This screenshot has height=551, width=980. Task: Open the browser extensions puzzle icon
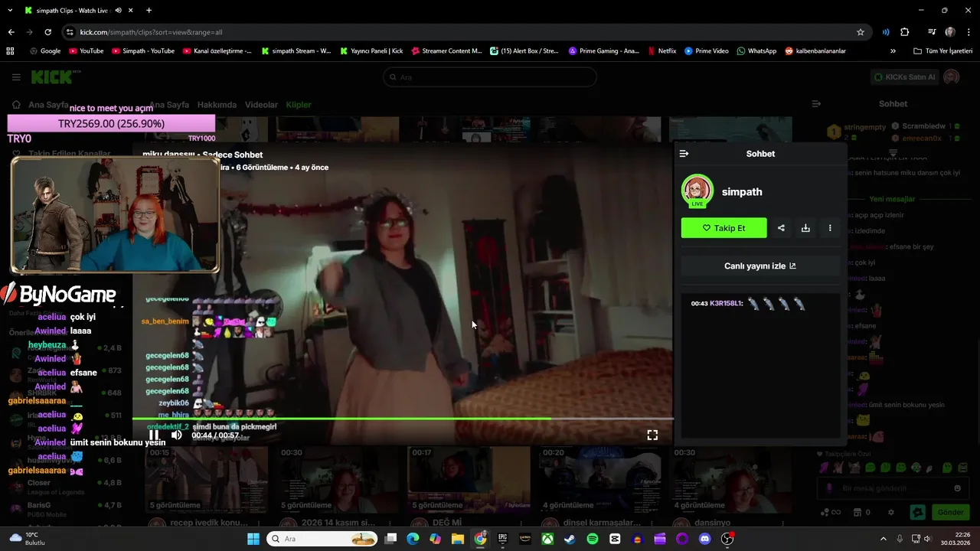click(x=904, y=32)
